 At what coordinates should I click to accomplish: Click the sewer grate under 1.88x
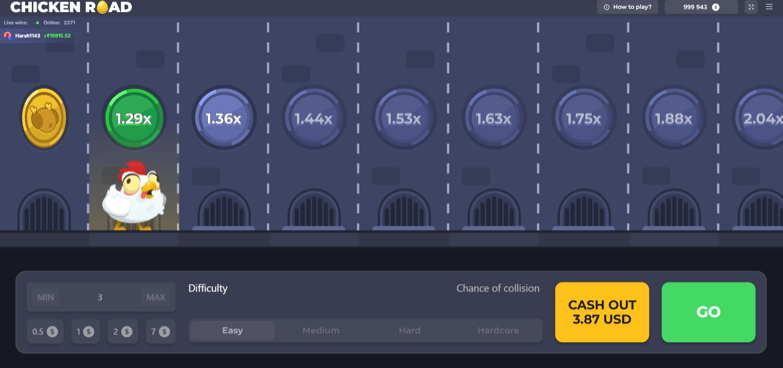click(x=674, y=210)
